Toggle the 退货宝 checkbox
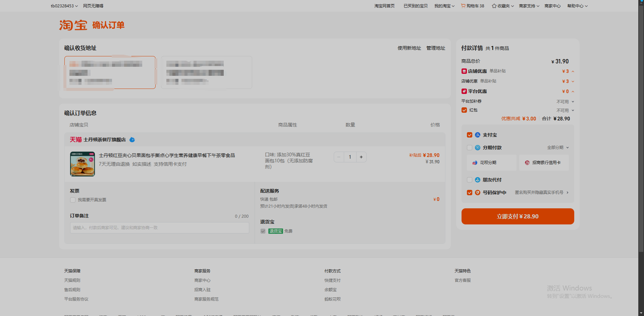The image size is (644, 316). [263, 231]
